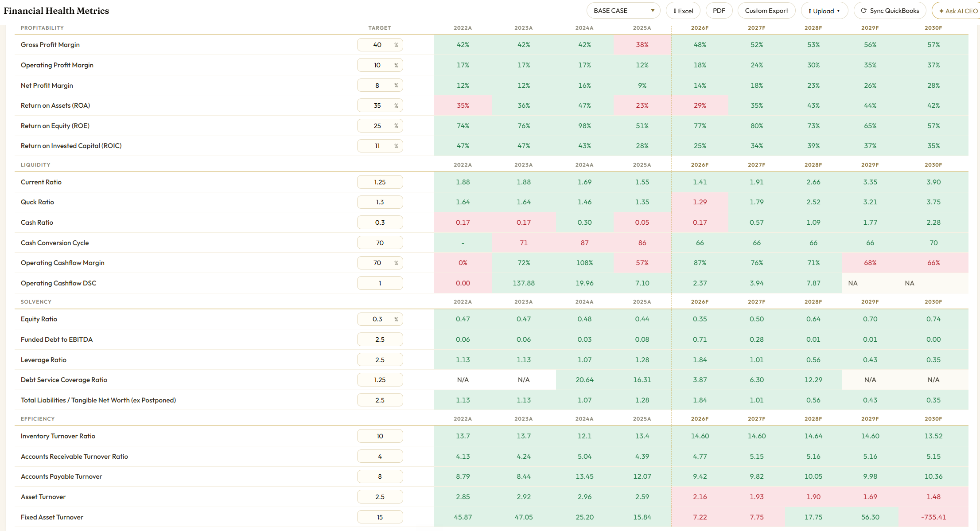Edit the ROIC target field
The width and height of the screenshot is (980, 531).
point(380,146)
